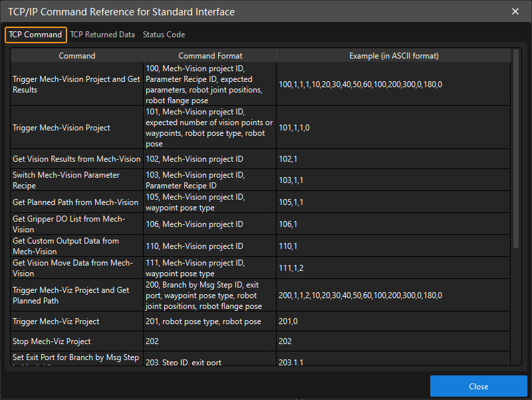Click the vertical scrollbar of the table

(516, 148)
